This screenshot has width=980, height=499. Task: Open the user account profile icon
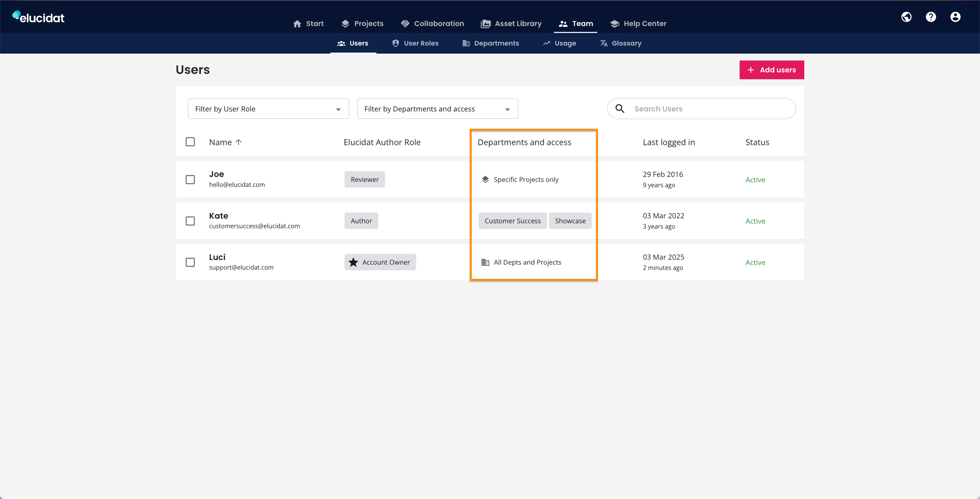[x=955, y=17]
